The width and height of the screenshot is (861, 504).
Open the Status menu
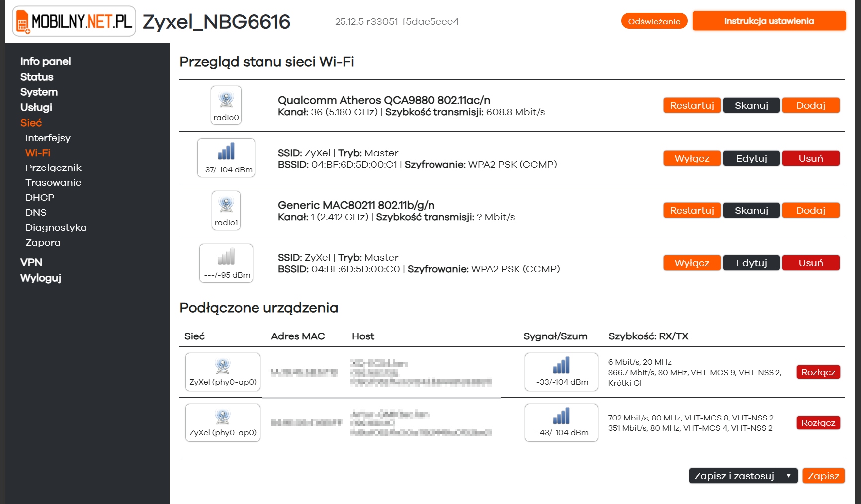click(x=37, y=77)
